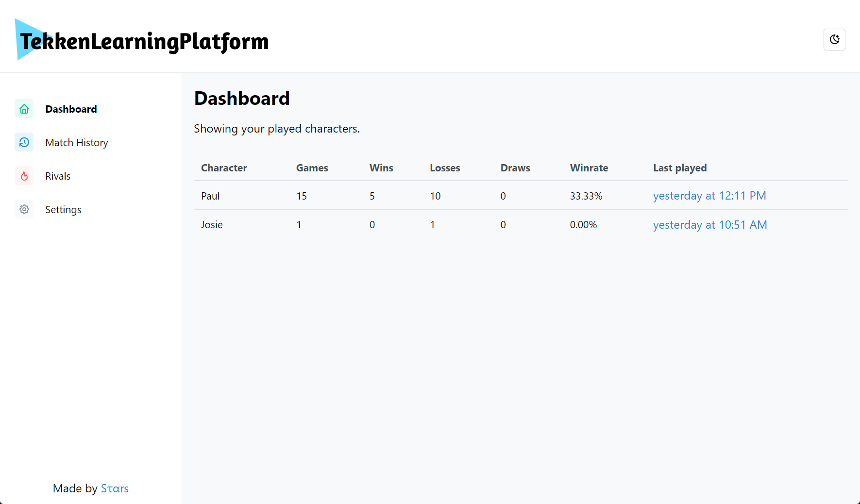Click the Dashboard home icon
The width and height of the screenshot is (860, 504).
(x=24, y=109)
